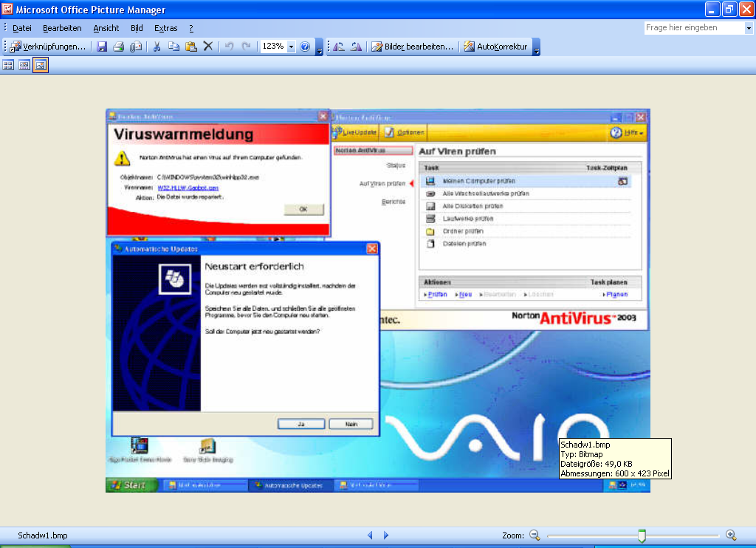
Task: Click the displayed Schadw1.bmp picture
Action: 377,301
